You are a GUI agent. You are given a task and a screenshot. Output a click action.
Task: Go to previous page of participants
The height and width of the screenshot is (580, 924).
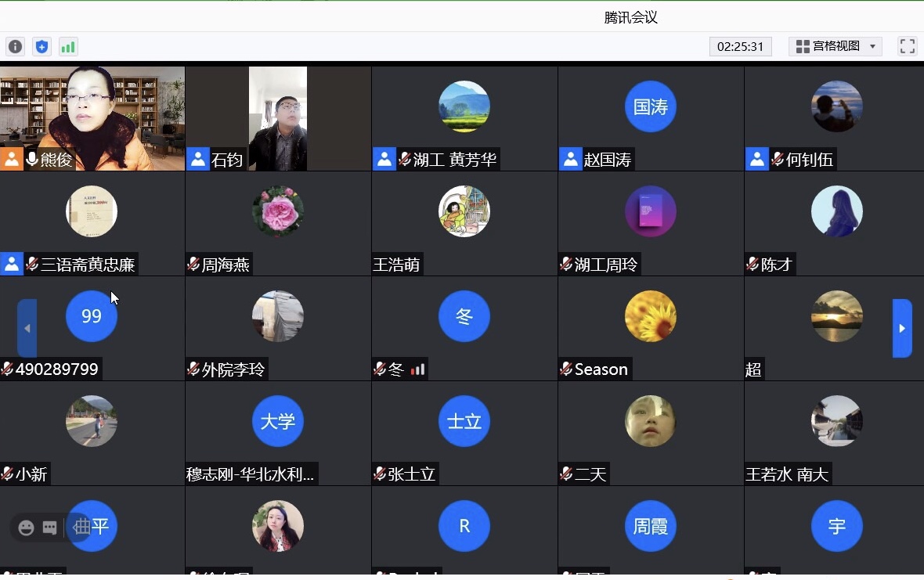tap(27, 328)
